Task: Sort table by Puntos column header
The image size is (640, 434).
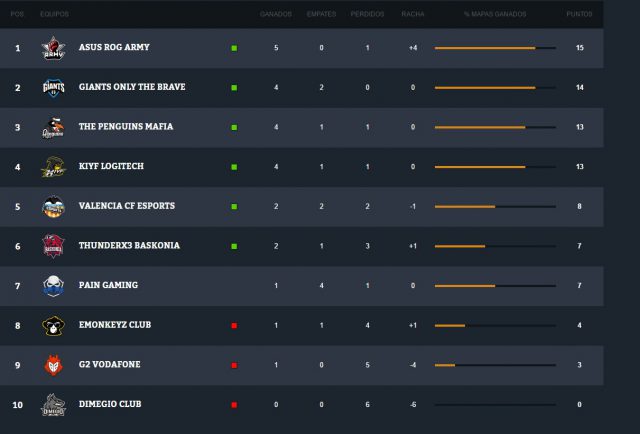Action: pos(579,15)
